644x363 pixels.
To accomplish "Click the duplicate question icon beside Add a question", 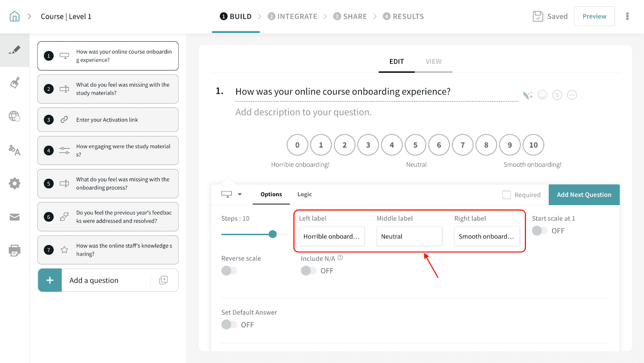I will click(x=163, y=280).
